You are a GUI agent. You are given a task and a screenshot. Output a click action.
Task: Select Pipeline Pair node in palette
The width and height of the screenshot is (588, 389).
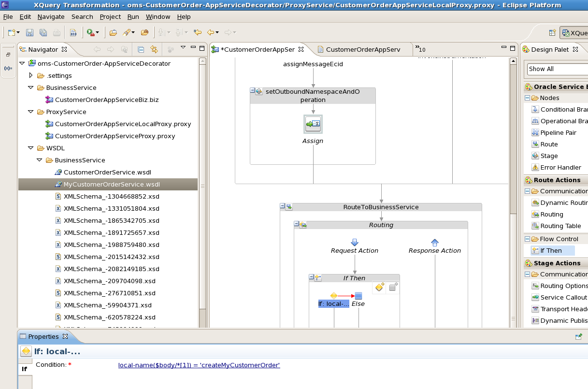(554, 132)
